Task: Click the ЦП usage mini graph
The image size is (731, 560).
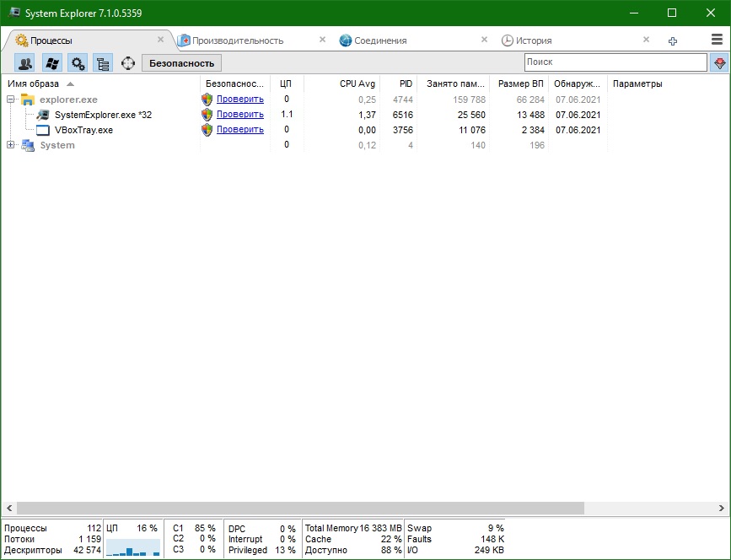Action: (133, 547)
